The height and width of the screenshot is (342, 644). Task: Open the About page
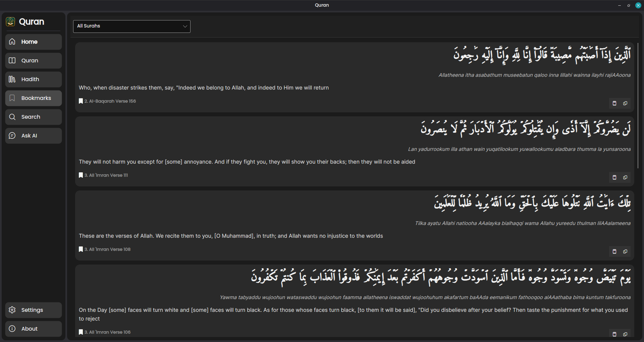pyautogui.click(x=34, y=329)
